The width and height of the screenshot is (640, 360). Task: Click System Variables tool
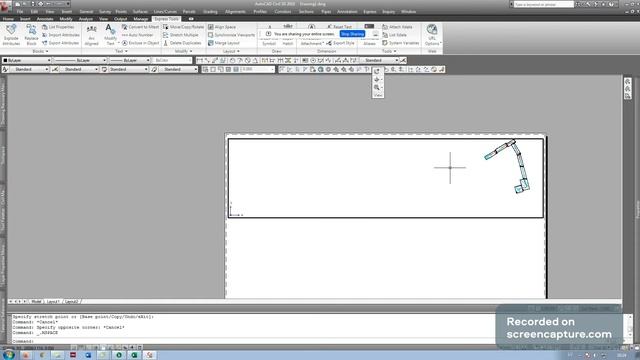point(401,43)
